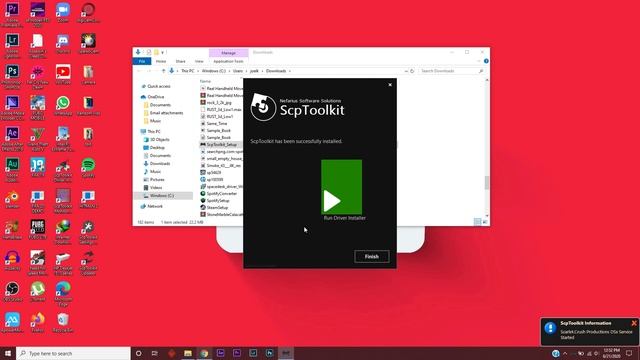This screenshot has width=640, height=360.
Task: Select Quick access in navigation pane
Action: click(159, 86)
